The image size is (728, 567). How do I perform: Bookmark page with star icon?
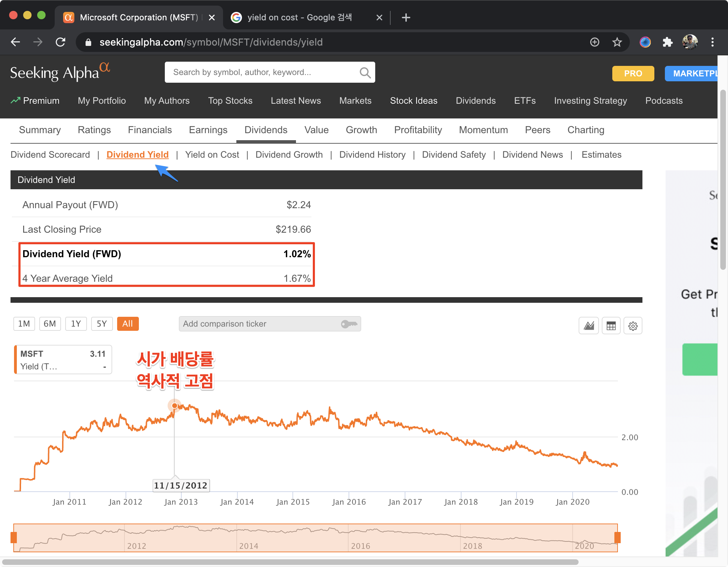click(617, 42)
